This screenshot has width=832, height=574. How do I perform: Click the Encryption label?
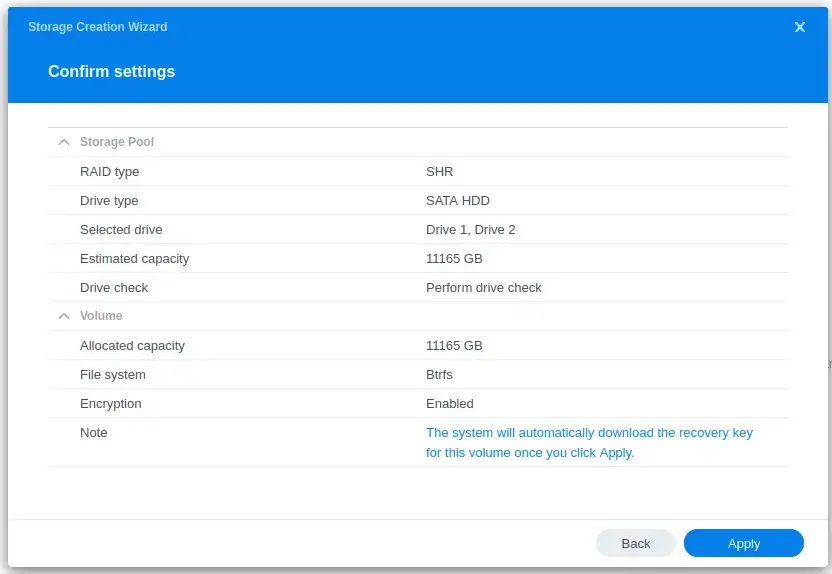pyautogui.click(x=110, y=404)
